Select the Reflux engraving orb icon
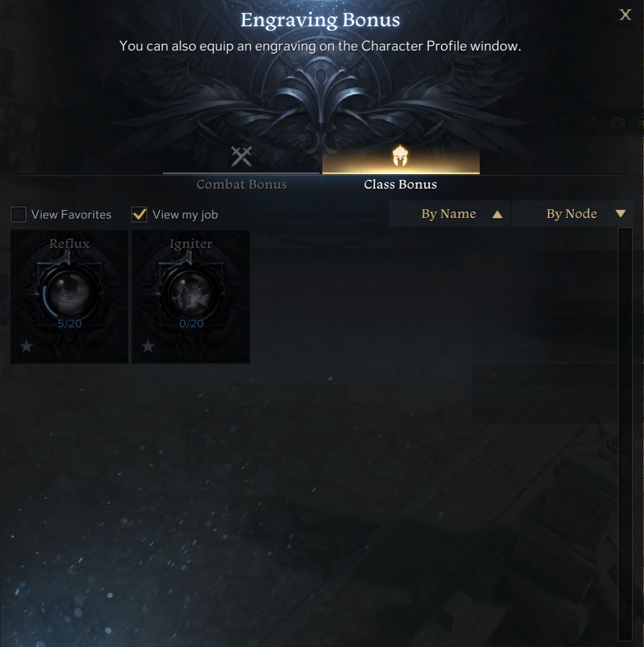This screenshot has width=644, height=647. (x=69, y=294)
